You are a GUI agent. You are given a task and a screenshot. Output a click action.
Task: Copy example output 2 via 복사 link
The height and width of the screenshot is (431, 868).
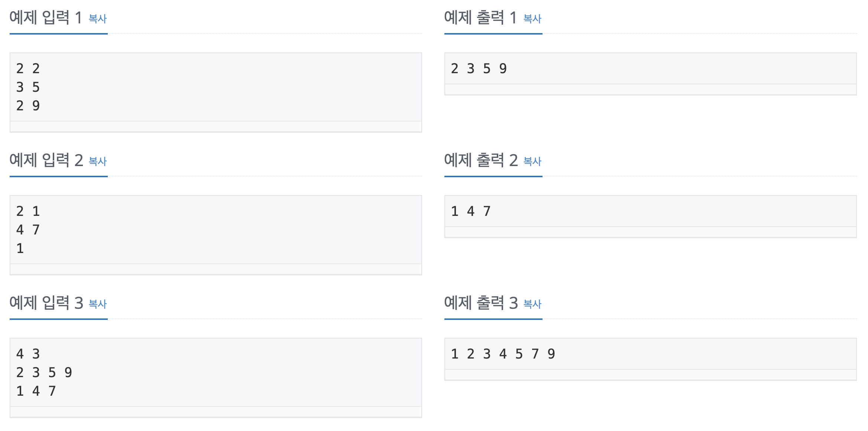click(532, 161)
